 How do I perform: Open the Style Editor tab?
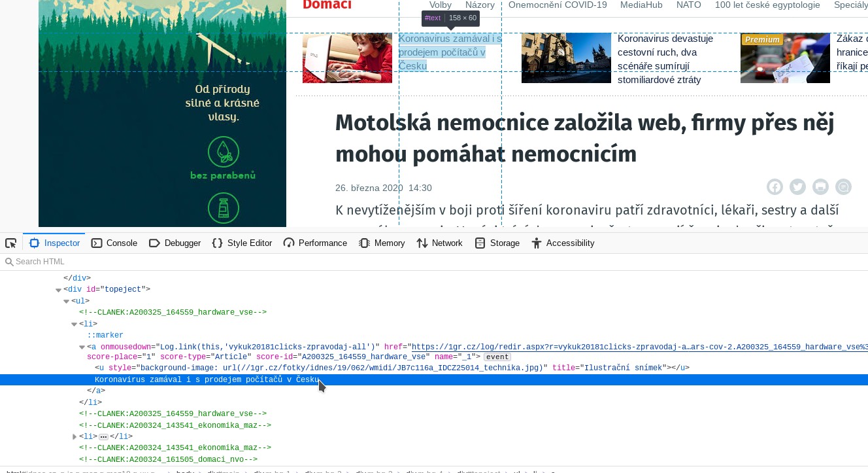tap(242, 243)
